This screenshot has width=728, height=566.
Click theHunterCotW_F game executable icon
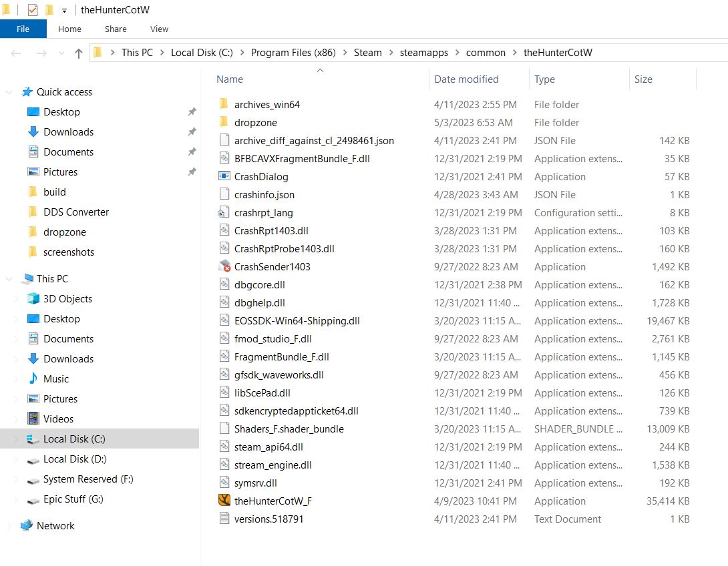coord(224,500)
